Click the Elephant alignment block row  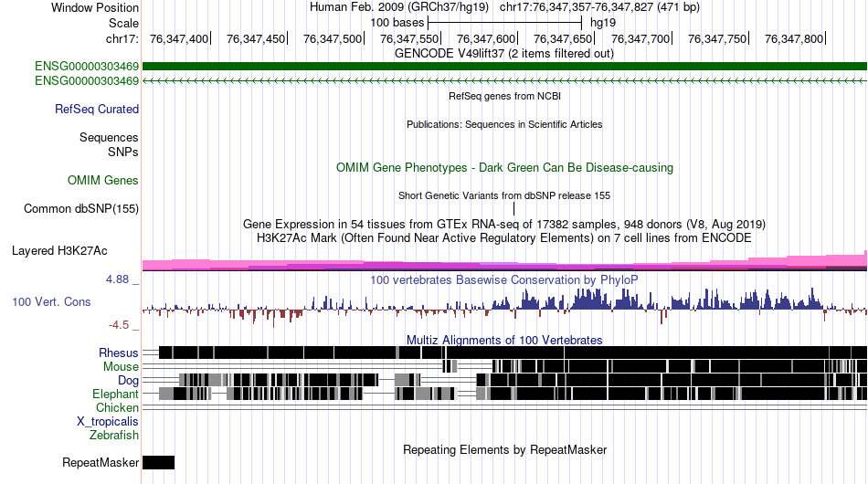click(x=513, y=394)
